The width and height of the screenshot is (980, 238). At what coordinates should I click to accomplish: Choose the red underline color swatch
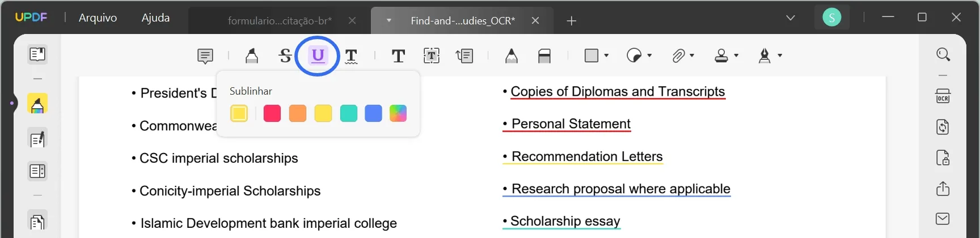pyautogui.click(x=272, y=113)
